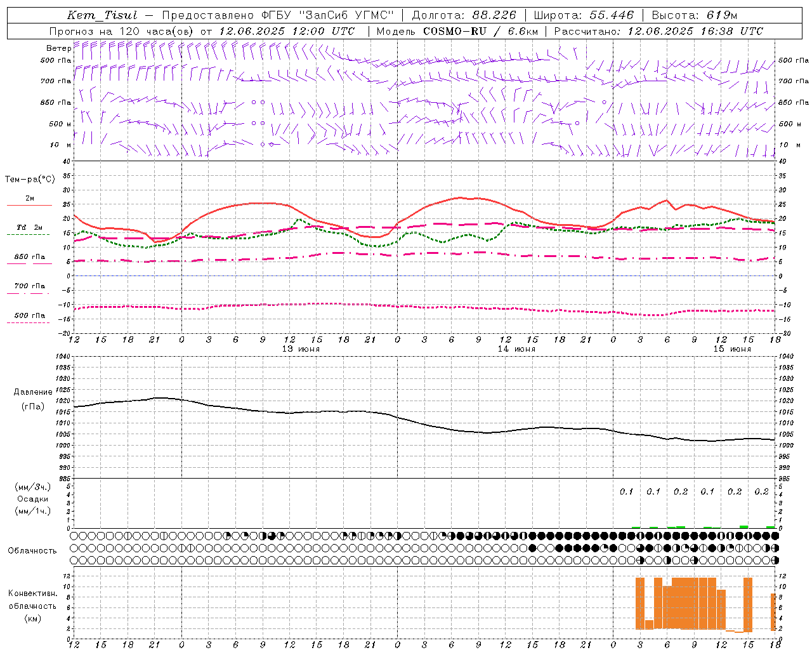Click the 2м temperature legend label
This screenshot has height=650, width=812.
30,199
